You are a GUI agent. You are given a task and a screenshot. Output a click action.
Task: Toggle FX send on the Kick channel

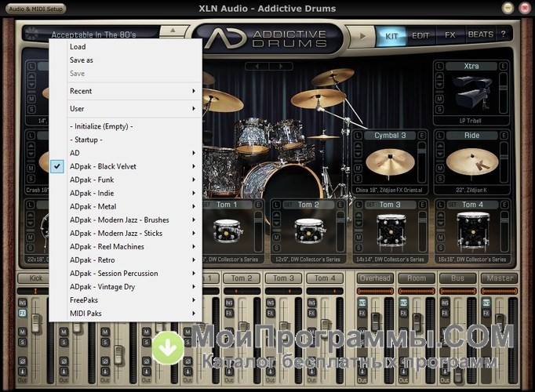(x=23, y=313)
